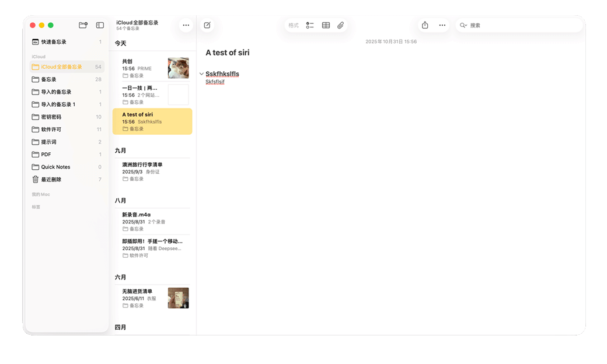Screen dimensions: 607x364
Task: Collapse the Sskfhkslfls section heading
Action: pyautogui.click(x=201, y=74)
